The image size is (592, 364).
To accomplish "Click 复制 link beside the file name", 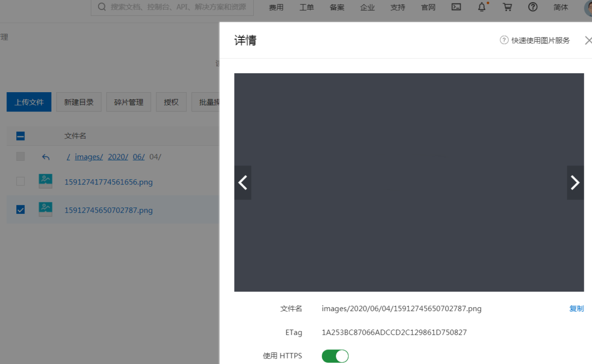I will click(x=576, y=309).
